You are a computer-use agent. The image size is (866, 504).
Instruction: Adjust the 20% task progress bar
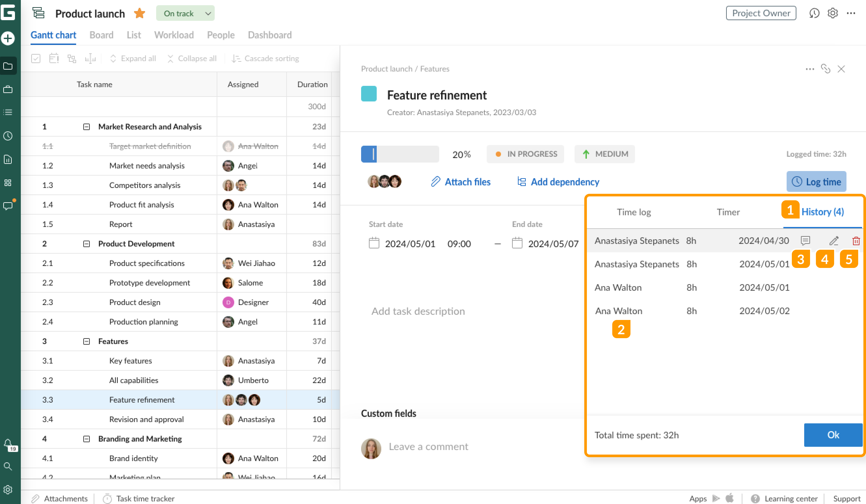(x=400, y=154)
